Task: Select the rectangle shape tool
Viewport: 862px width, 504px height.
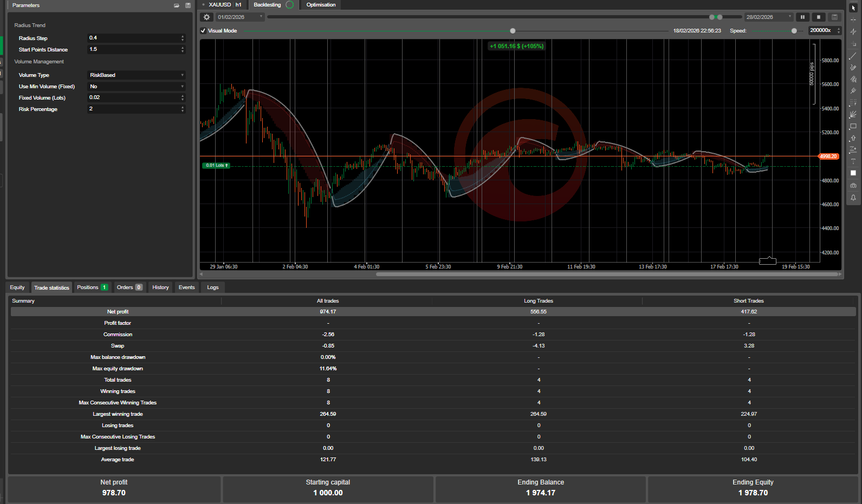Action: pyautogui.click(x=853, y=126)
